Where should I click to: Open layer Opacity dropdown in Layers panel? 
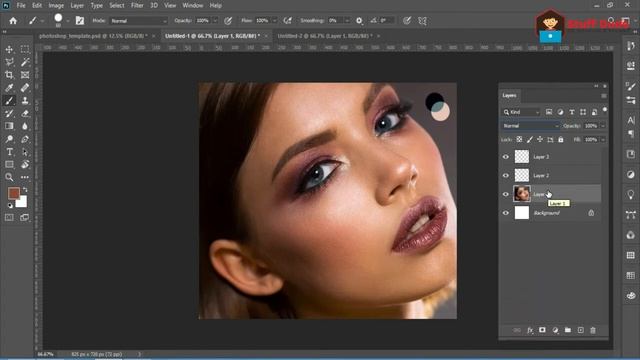603,126
